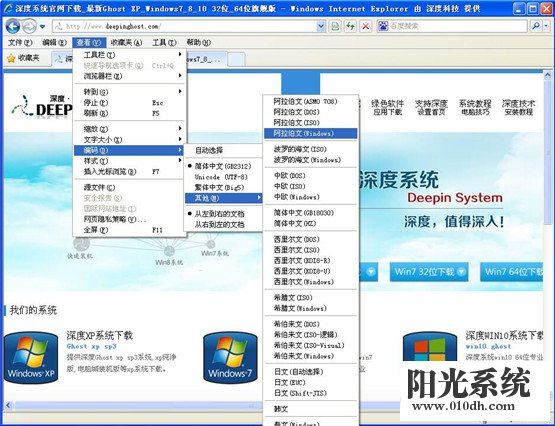This screenshot has height=426, width=555.
Task: Refresh the page using the toolbar refresh icon
Action: [x=350, y=26]
